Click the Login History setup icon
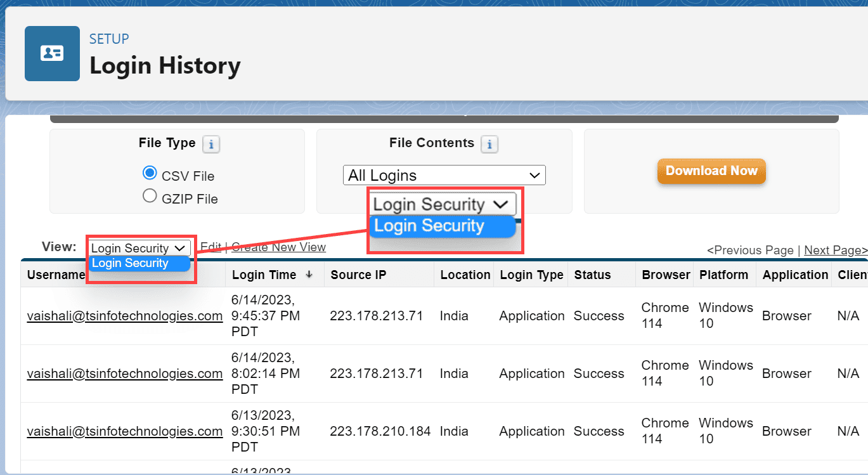 tap(52, 53)
